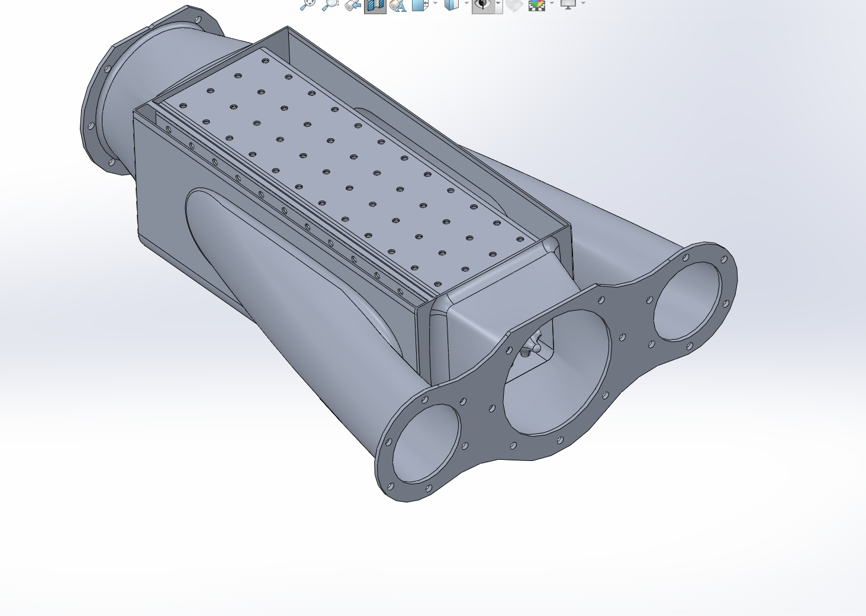Click the View Settings monitor icon
Viewport: 866px width, 616px height.
568,4
